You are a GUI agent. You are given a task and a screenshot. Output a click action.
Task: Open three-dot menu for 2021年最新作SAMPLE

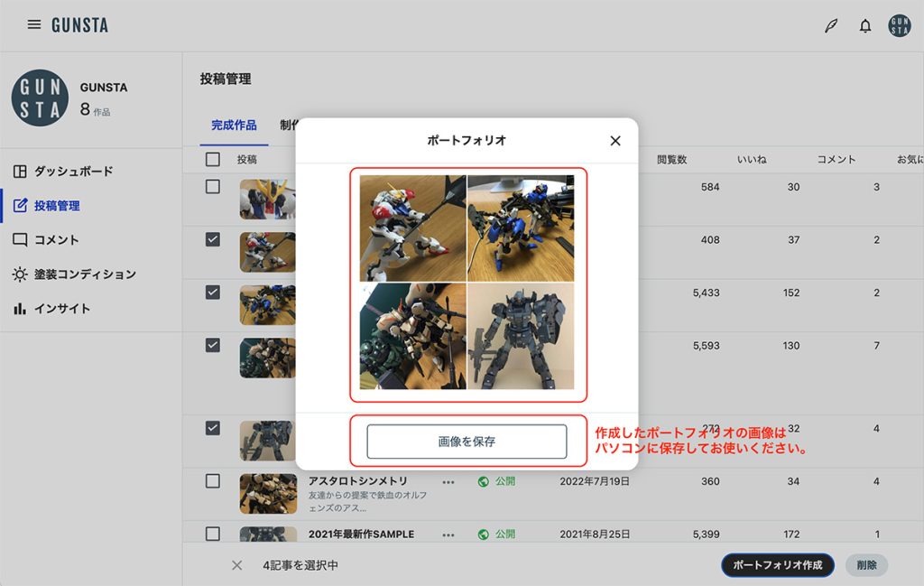pyautogui.click(x=448, y=535)
